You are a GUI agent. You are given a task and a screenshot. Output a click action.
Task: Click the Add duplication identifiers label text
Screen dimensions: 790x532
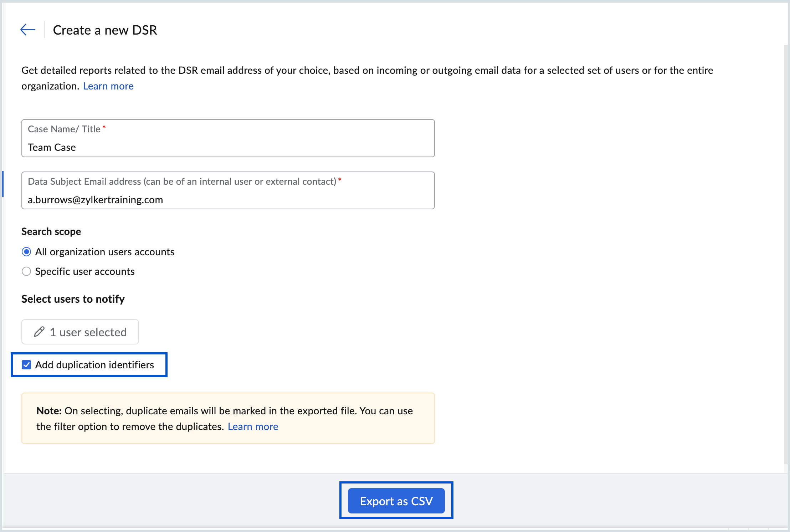coord(94,365)
